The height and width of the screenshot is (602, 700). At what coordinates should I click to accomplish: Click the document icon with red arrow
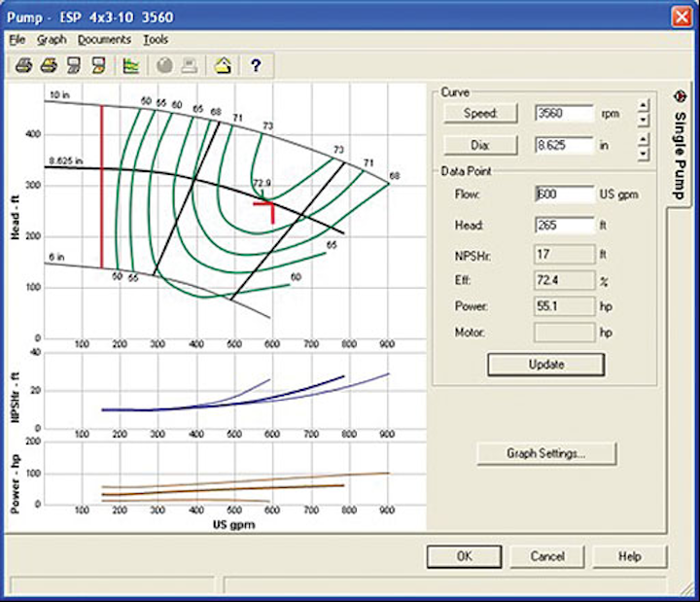tap(98, 66)
